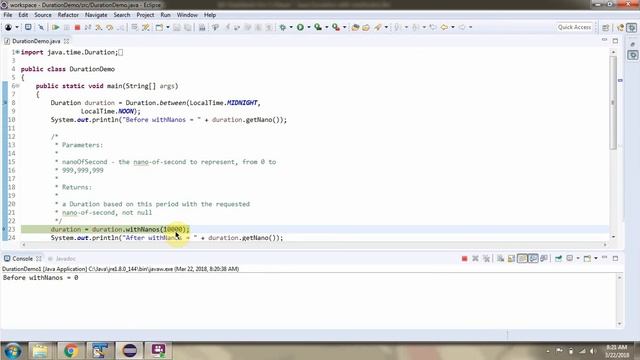Click the green Run launch button

(300, 27)
